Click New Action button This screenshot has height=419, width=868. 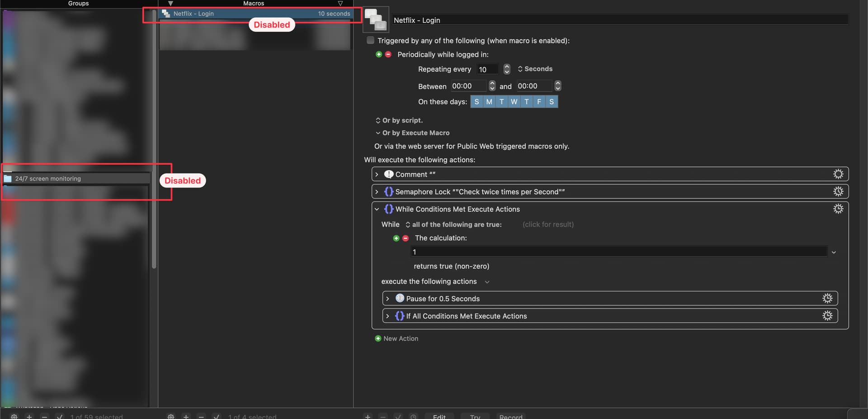click(396, 338)
